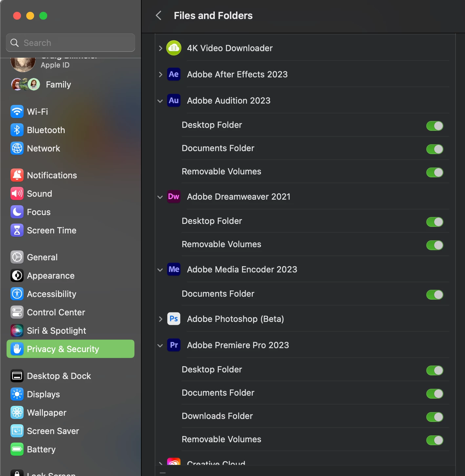Click the Battery icon in sidebar
465x476 pixels.
(x=17, y=449)
